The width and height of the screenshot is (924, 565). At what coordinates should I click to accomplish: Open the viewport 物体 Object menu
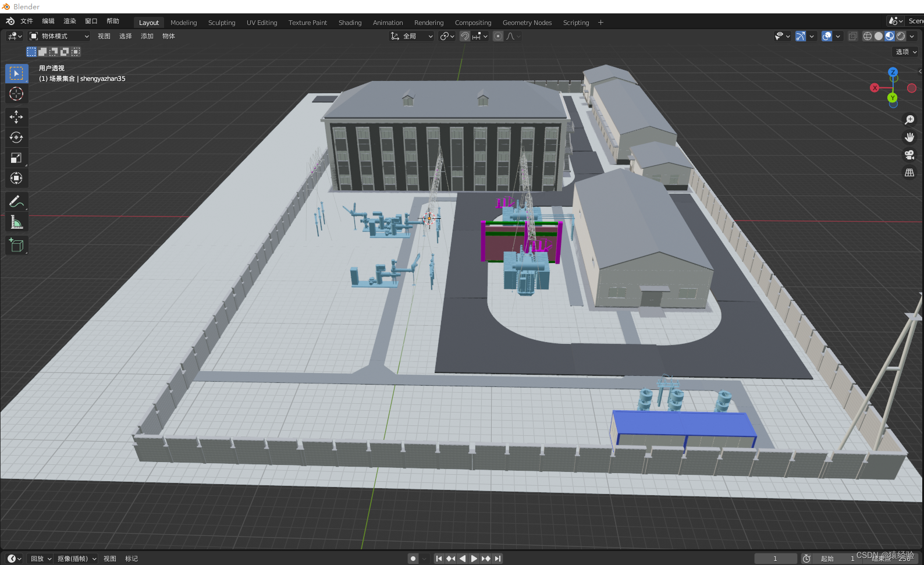[169, 36]
